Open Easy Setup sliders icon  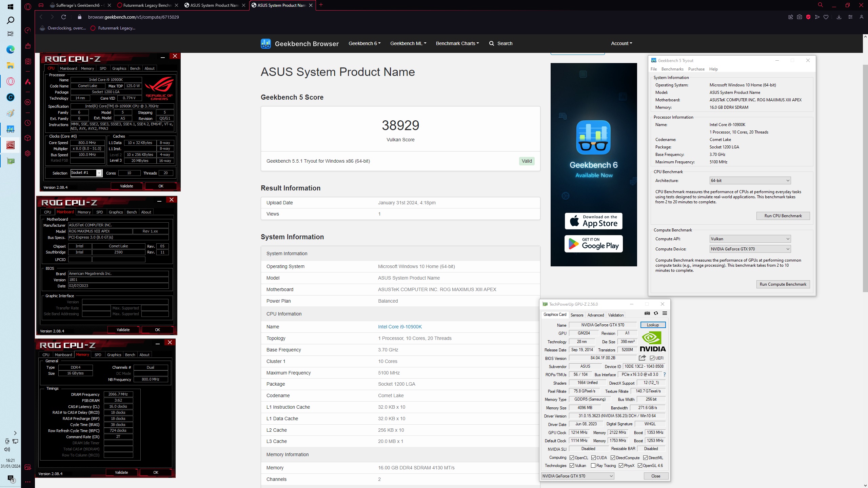tap(850, 17)
